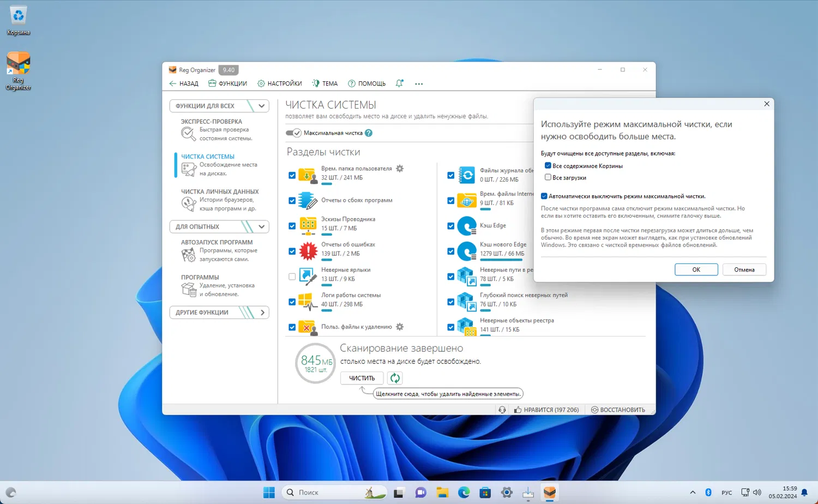Click the НРАВИТСЯ like button
This screenshot has height=504, width=818.
(x=546, y=410)
